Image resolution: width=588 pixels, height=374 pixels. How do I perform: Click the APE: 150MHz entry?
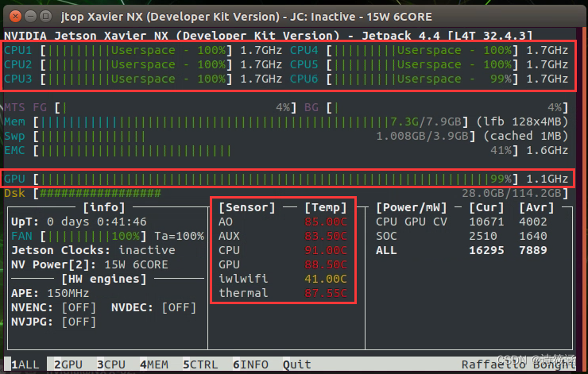(x=50, y=293)
